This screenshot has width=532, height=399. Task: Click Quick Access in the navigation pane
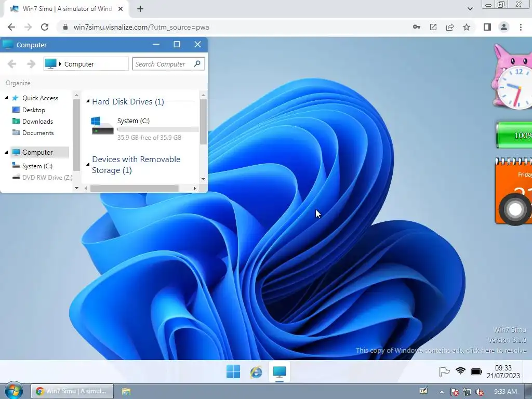pos(40,98)
